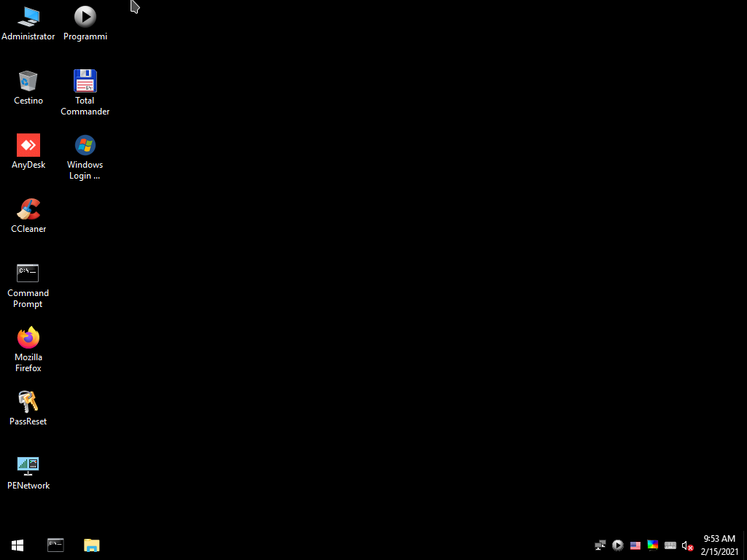747x560 pixels.
Task: Open File Explorer from the taskbar
Action: [91, 545]
